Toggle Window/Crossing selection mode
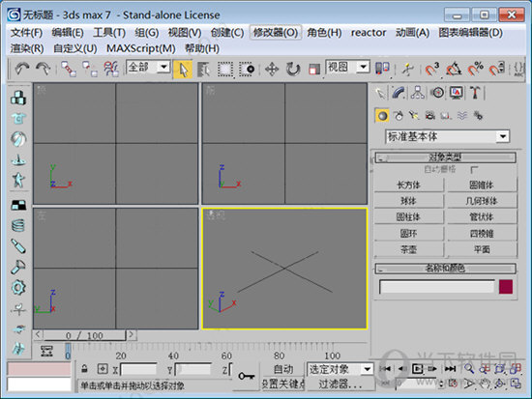 [x=247, y=70]
